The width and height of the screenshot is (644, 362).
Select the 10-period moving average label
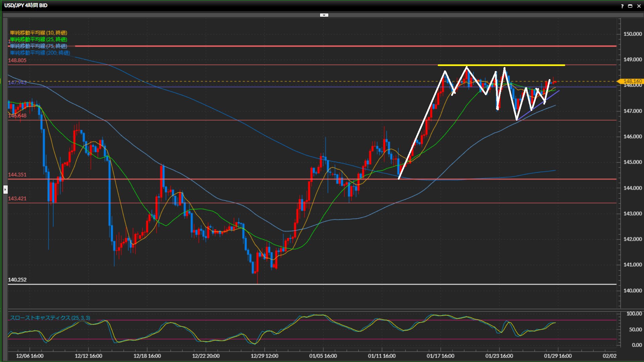(38, 33)
